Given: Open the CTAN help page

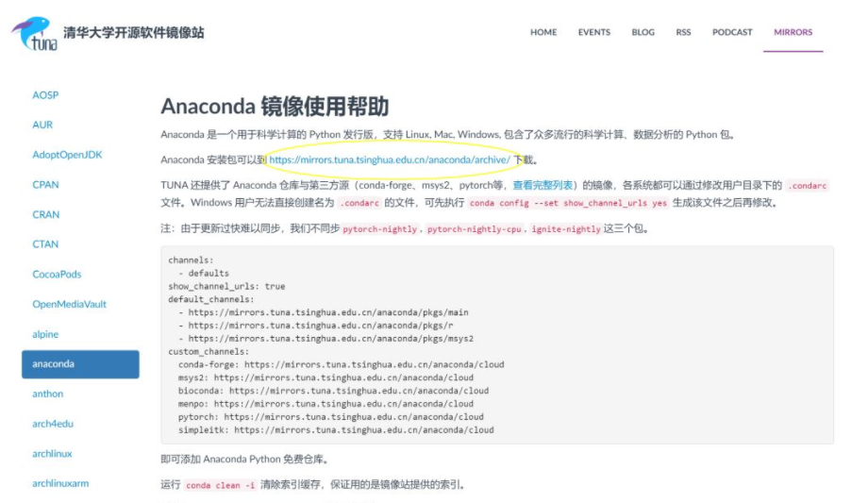Looking at the screenshot, I should pos(45,244).
